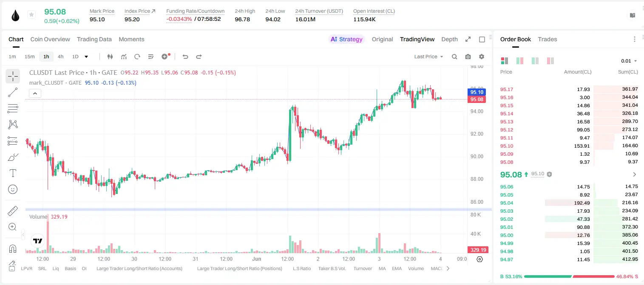Select the 4h timeframe

[x=60, y=57]
